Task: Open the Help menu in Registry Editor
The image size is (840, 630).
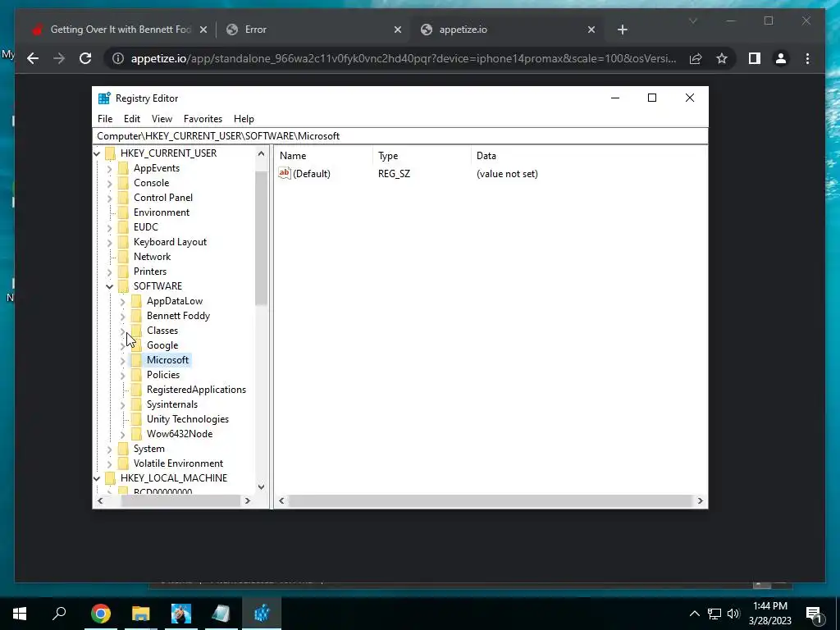Action: tap(244, 119)
